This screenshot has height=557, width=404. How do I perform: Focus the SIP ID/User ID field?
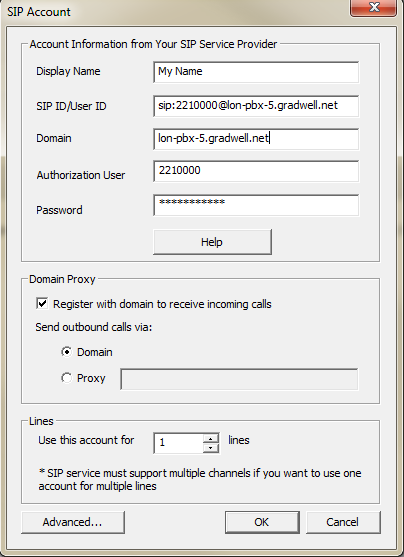tap(256, 106)
